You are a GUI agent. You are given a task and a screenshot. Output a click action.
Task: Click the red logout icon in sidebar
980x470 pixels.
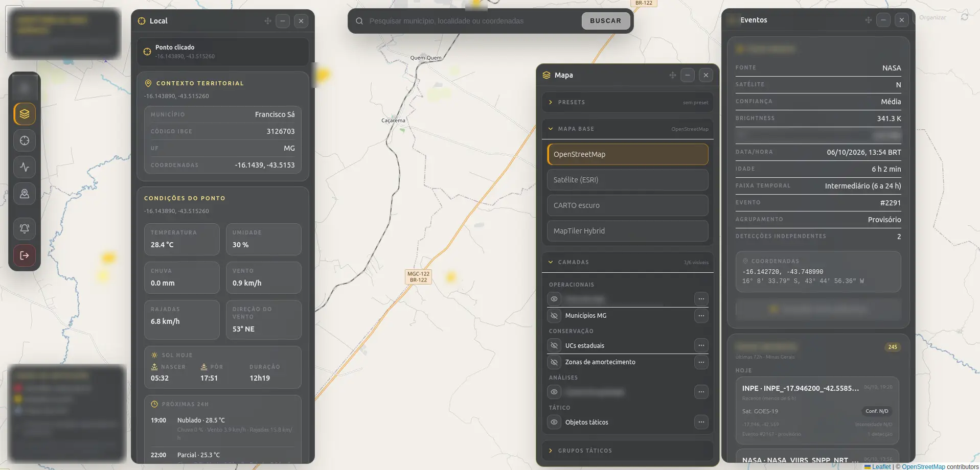[x=25, y=255]
